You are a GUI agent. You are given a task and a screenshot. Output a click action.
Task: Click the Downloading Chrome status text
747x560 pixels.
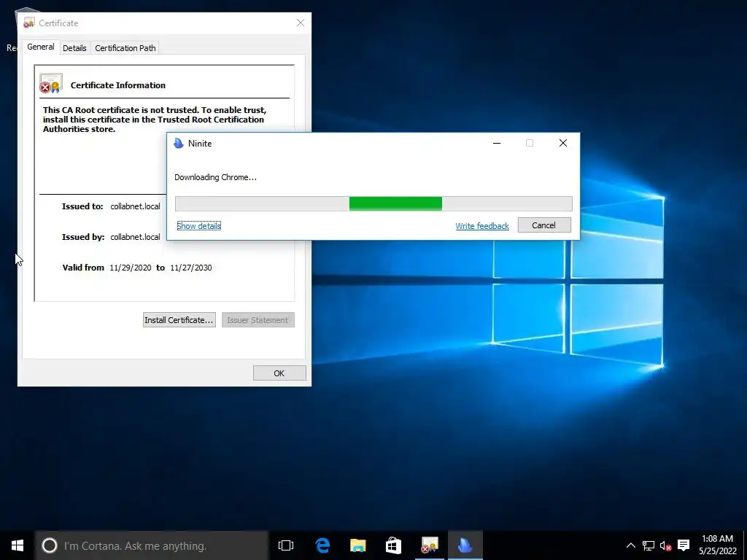coord(215,177)
